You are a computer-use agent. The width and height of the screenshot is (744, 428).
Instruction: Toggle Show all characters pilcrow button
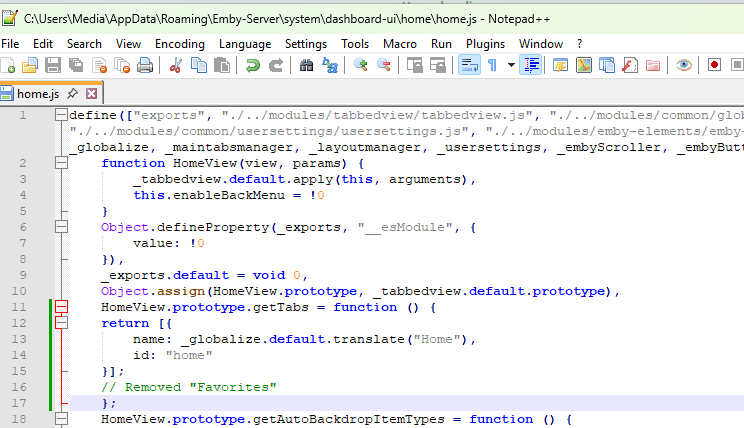pos(493,65)
